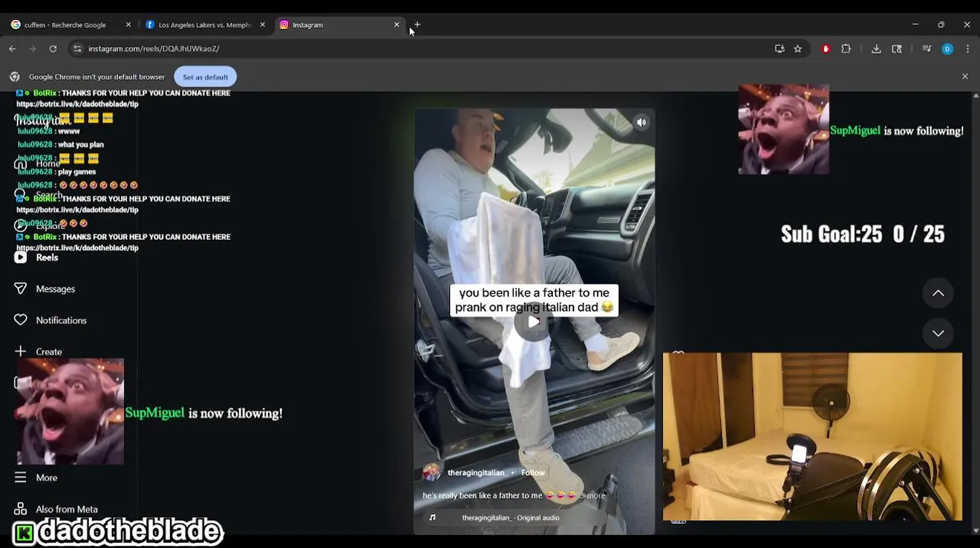Open the tab search icon in toolbar

tap(897, 49)
